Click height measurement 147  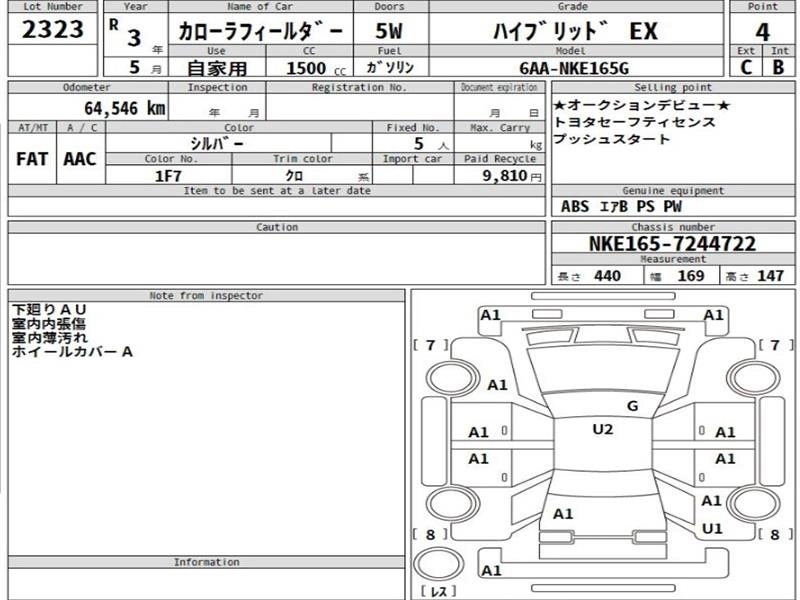click(770, 276)
